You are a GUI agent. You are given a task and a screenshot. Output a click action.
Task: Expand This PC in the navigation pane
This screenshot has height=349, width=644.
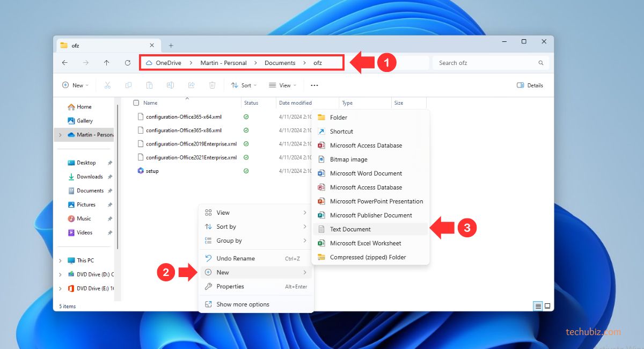(60, 260)
